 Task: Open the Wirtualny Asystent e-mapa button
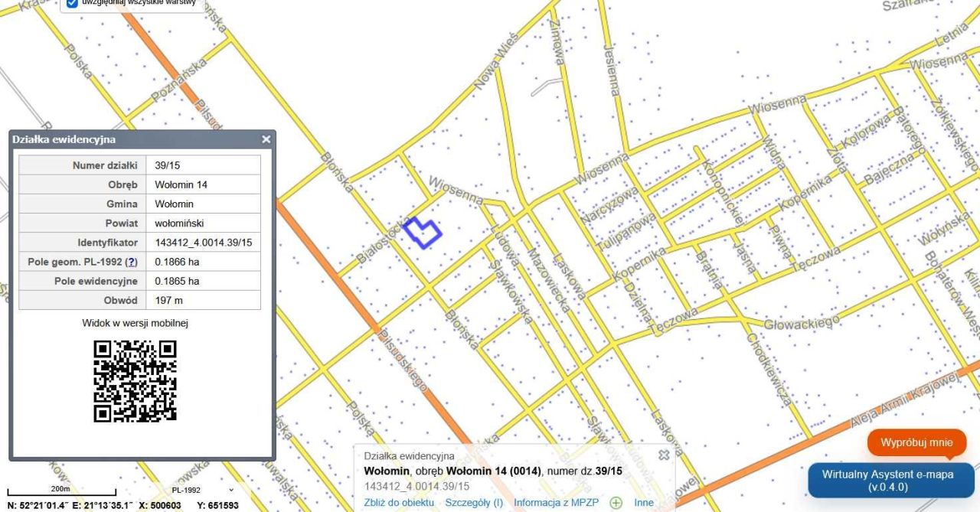891,480
